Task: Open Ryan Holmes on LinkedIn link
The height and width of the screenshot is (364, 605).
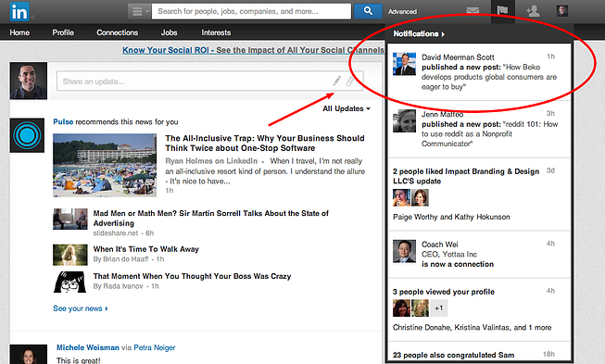Action: (x=211, y=161)
